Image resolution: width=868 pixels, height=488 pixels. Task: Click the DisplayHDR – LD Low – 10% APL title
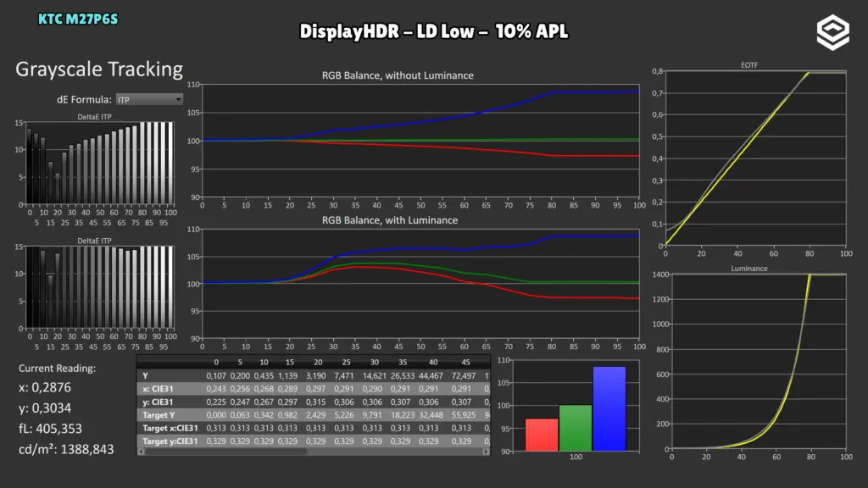point(433,31)
